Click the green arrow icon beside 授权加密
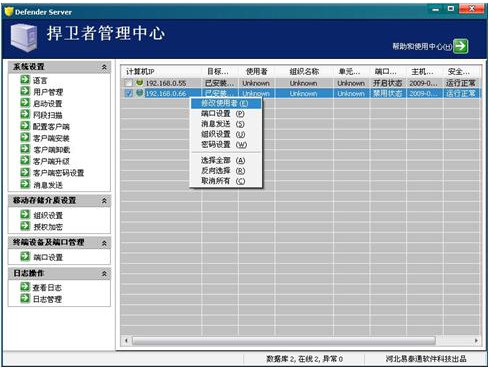 (x=25, y=226)
